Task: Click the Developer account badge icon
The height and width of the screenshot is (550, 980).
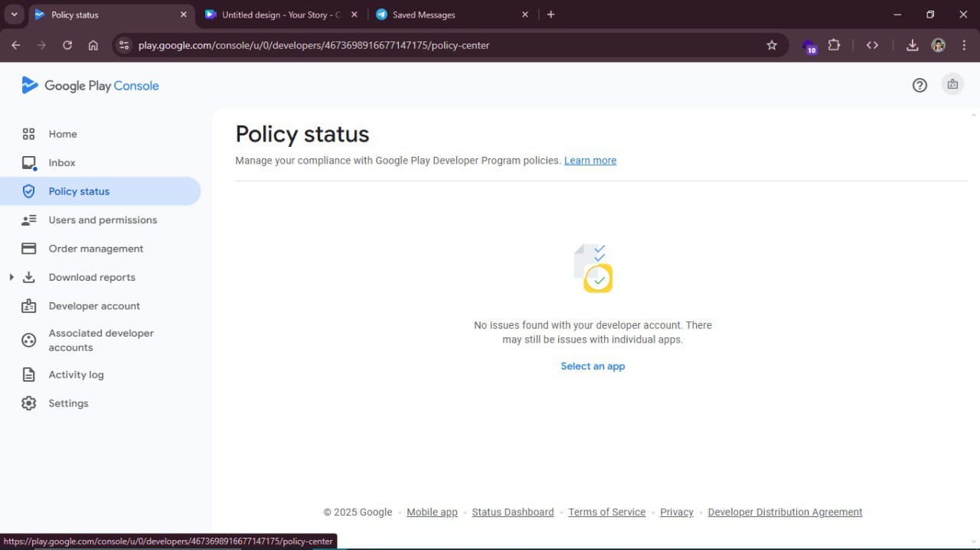Action: [29, 306]
